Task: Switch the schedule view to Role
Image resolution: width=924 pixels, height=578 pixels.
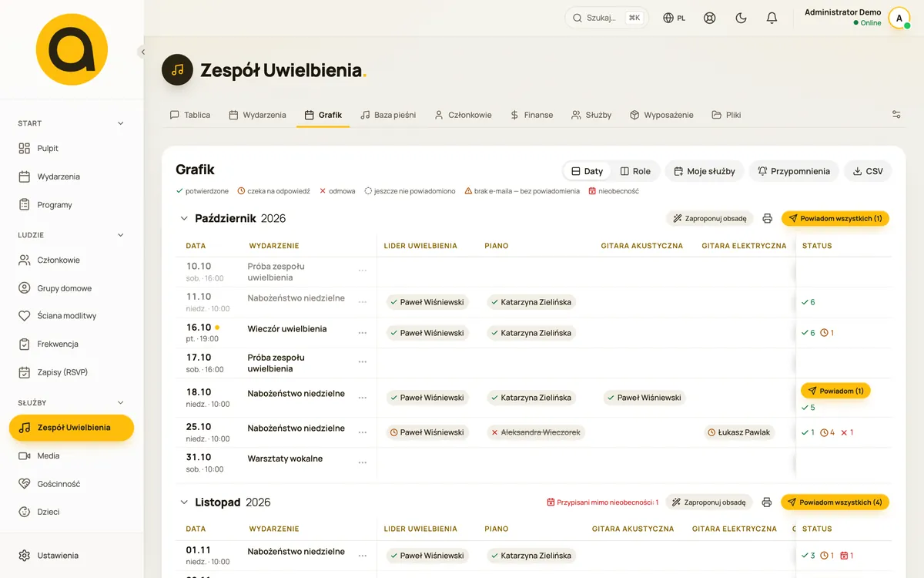Action: pos(635,171)
